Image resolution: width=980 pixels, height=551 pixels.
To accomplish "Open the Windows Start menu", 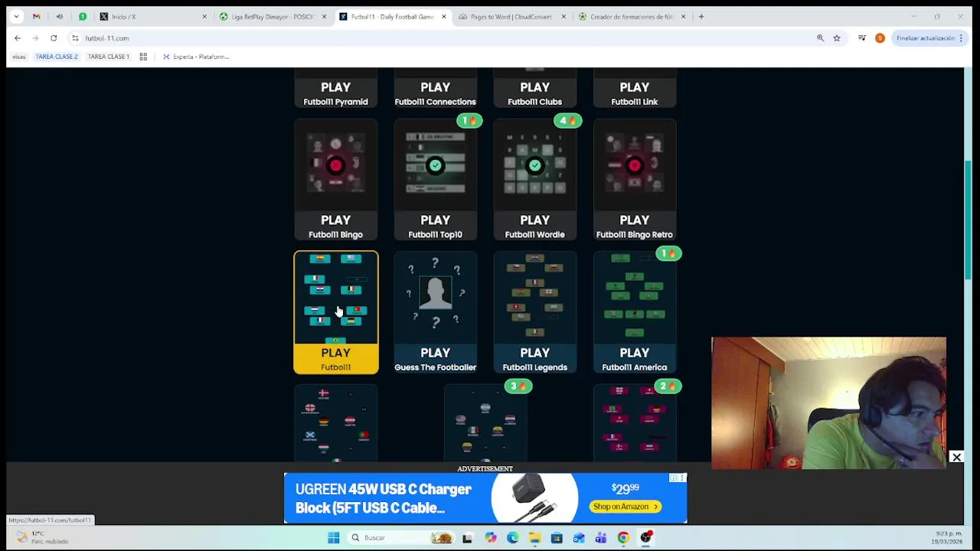I will pyautogui.click(x=333, y=538).
